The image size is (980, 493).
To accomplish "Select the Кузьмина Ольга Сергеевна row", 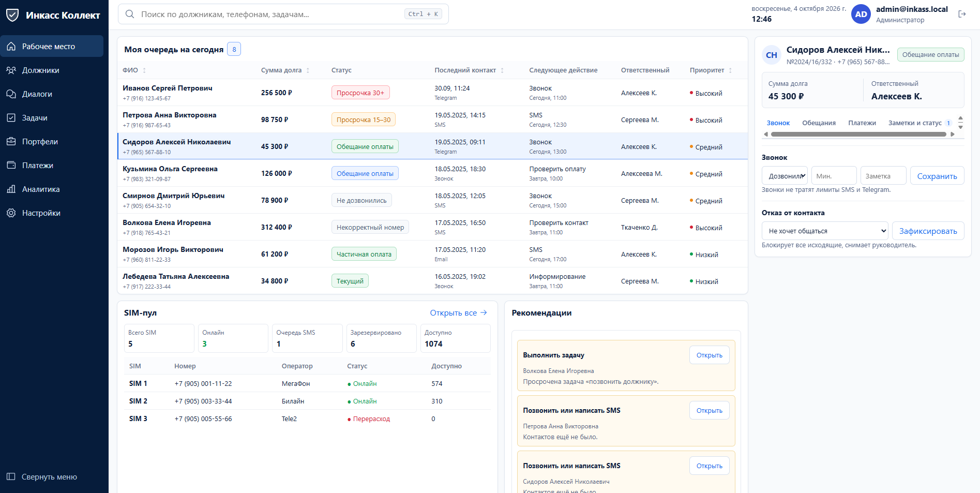I will (x=432, y=173).
